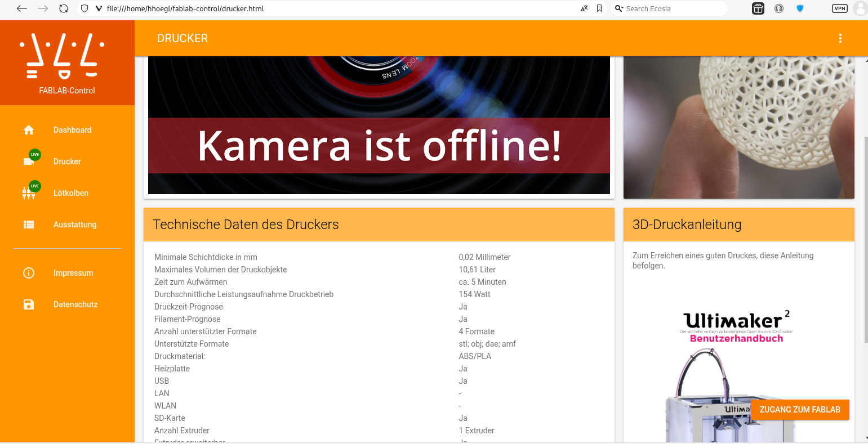Click the ABS/PLA value
The height and width of the screenshot is (444, 868).
click(x=475, y=356)
